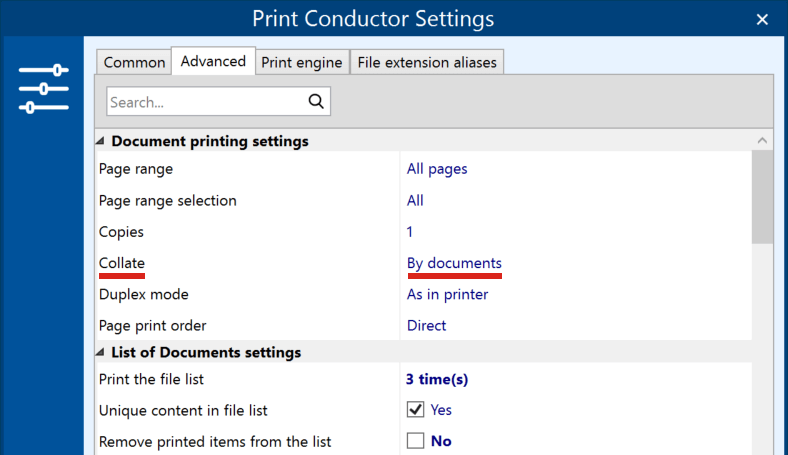Toggle Unique content in file list checkbox
This screenshot has height=455, width=788.
(415, 410)
